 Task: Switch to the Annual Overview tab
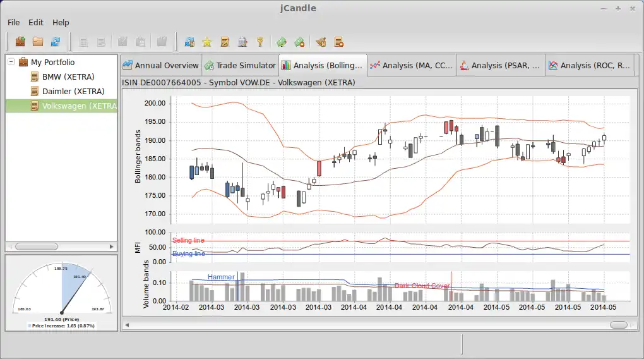[161, 65]
